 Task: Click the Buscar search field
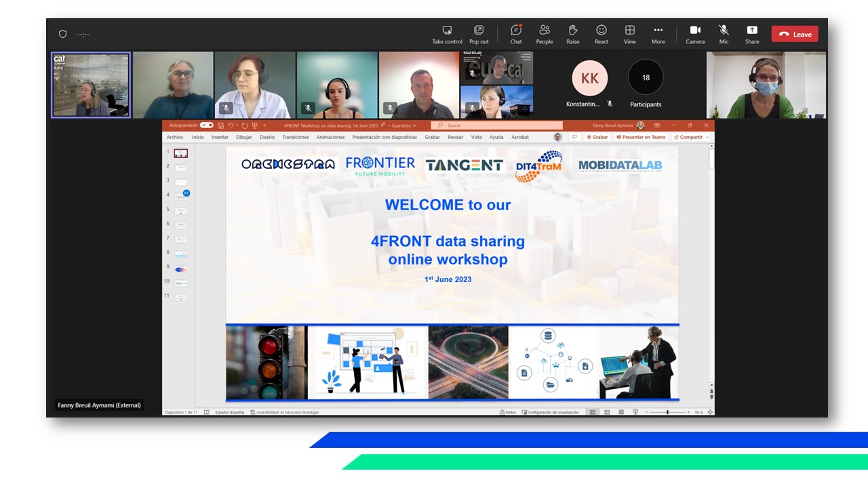[x=502, y=125]
